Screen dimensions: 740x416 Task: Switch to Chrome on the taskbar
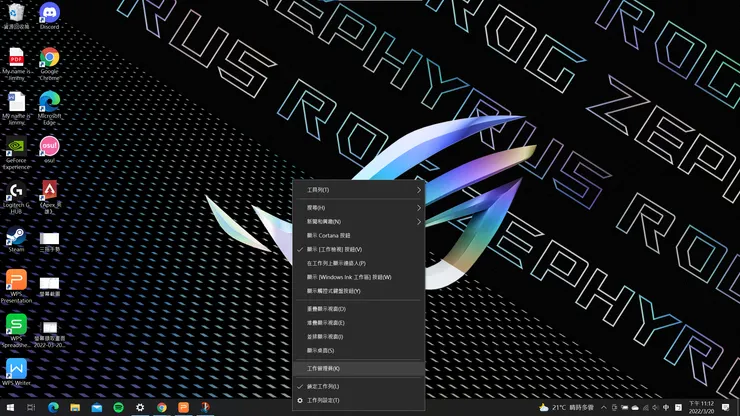pos(162,407)
